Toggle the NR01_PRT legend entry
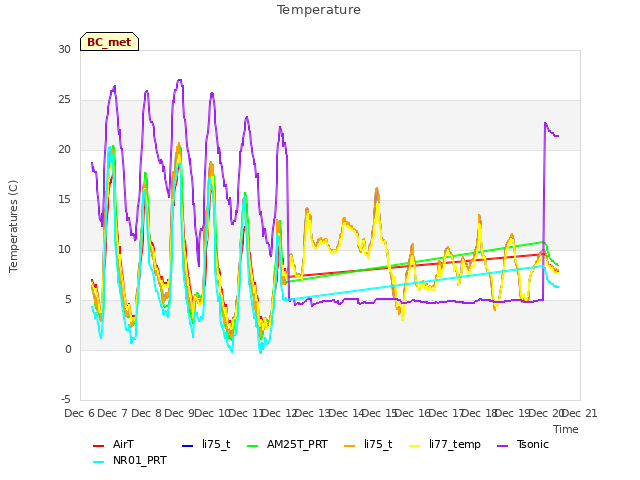Screen dimensions: 640x480 coord(130,460)
